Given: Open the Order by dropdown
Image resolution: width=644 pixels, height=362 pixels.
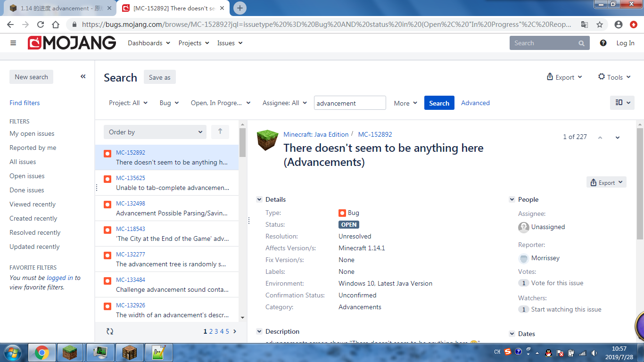Looking at the screenshot, I should tap(155, 132).
